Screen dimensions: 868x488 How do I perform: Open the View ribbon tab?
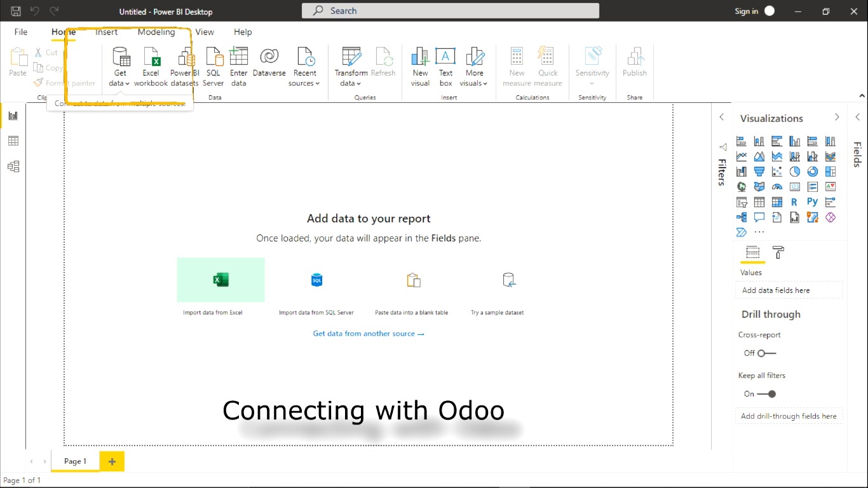click(205, 32)
